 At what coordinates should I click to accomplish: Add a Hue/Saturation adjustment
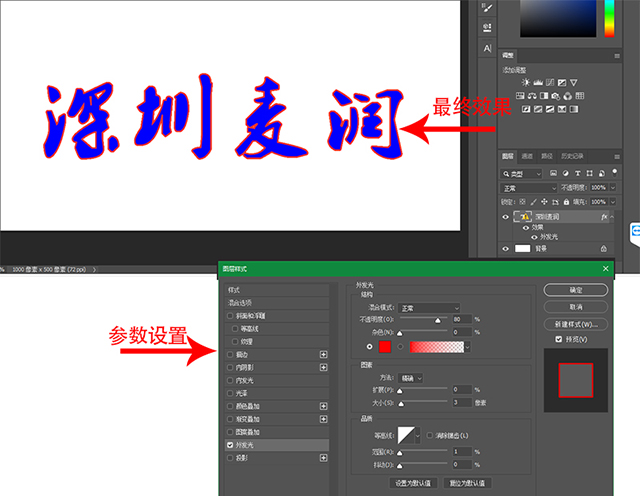520,96
